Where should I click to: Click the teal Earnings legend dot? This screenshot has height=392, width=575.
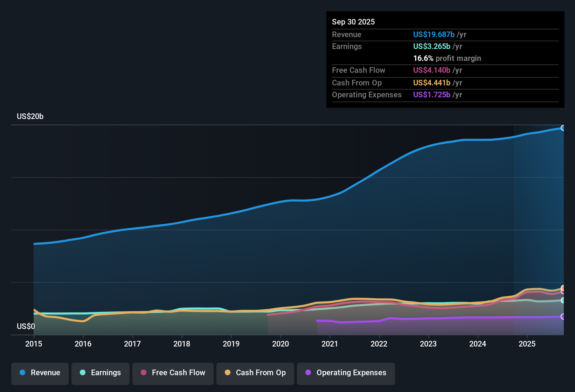[83, 373]
